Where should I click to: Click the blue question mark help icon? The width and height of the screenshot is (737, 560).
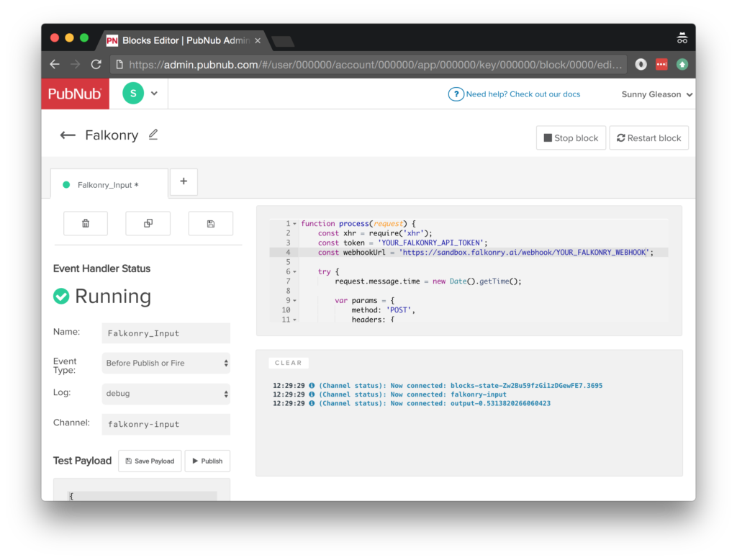point(456,94)
